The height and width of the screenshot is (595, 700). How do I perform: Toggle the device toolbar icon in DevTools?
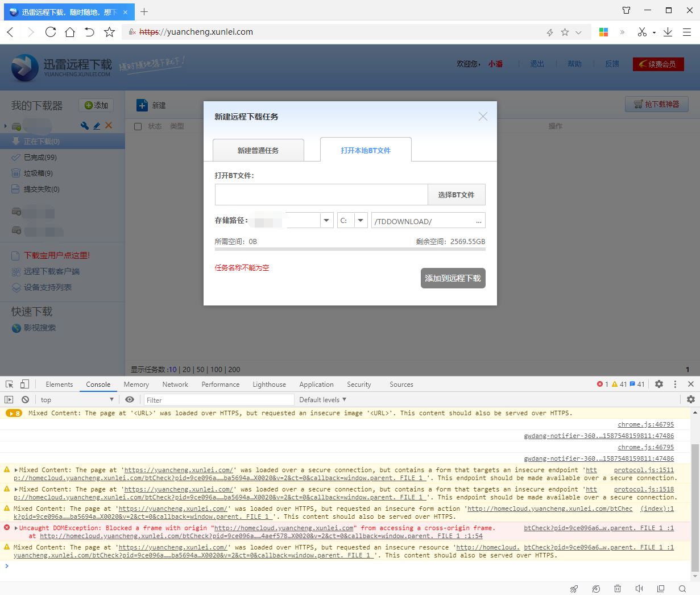tap(24, 385)
